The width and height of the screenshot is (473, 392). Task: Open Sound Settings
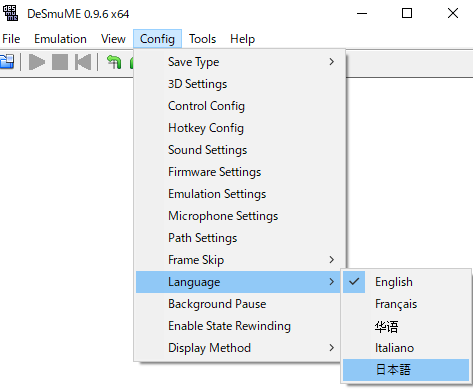tap(239, 150)
